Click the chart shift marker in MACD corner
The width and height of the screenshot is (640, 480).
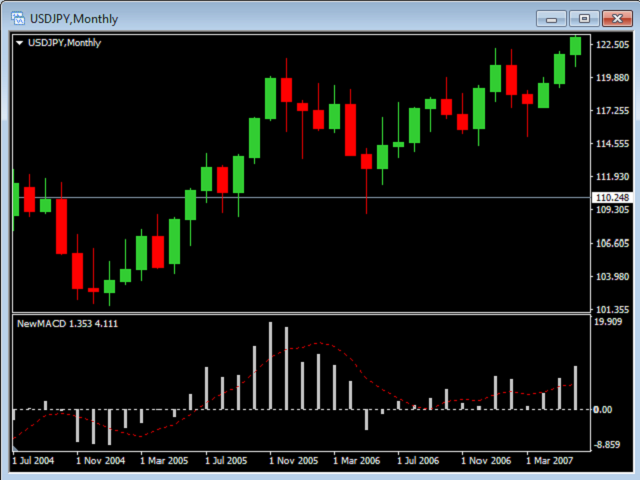coord(16,449)
